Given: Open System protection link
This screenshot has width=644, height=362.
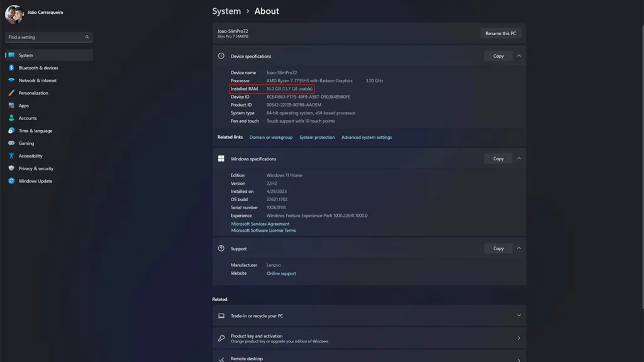Looking at the screenshot, I should (x=317, y=138).
